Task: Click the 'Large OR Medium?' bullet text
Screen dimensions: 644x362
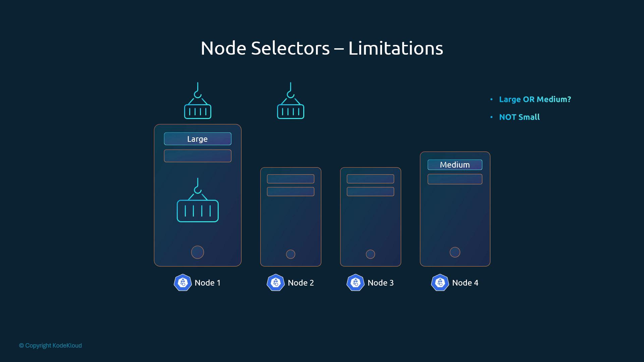Action: pos(535,99)
